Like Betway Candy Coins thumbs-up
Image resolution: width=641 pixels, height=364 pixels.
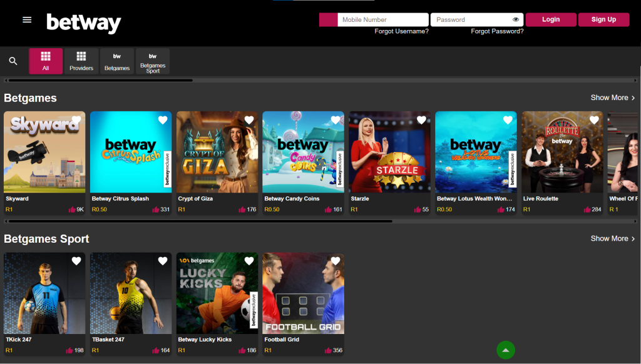pyautogui.click(x=328, y=210)
